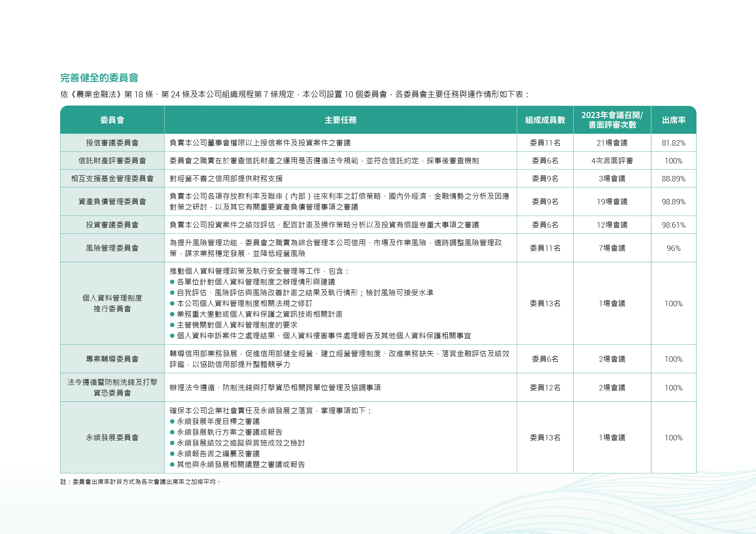
Task: Select the 專案輔導委員會 cell
Action: 112,359
